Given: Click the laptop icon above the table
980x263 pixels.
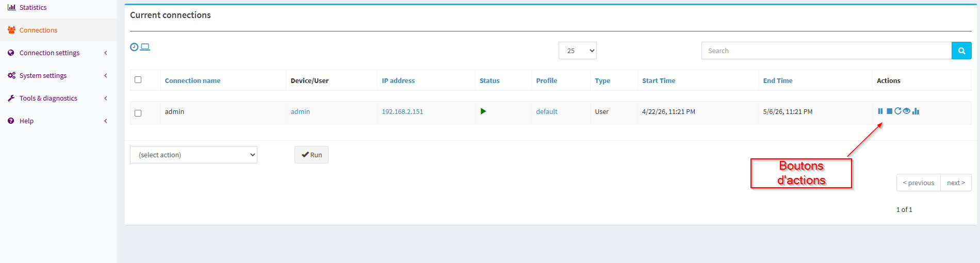Looking at the screenshot, I should pyautogui.click(x=145, y=47).
